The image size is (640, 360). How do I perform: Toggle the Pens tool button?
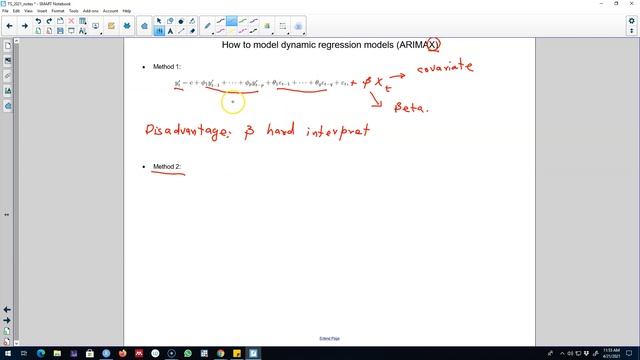(x=159, y=31)
